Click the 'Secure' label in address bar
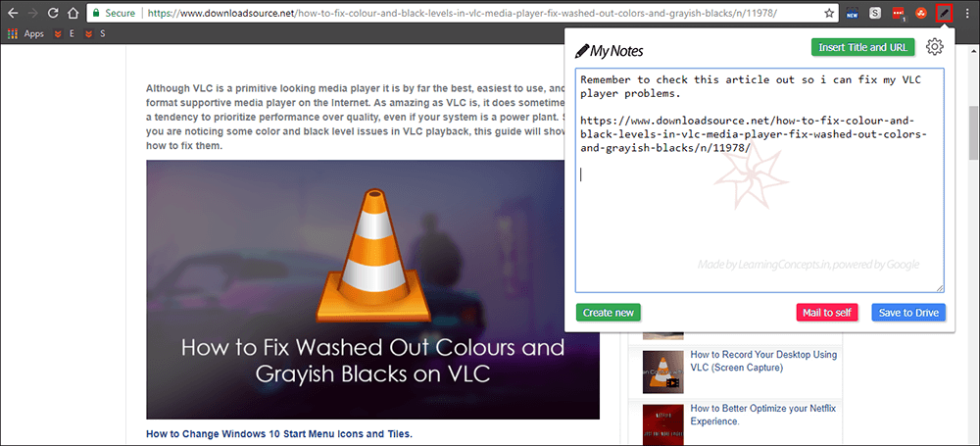 click(x=120, y=13)
